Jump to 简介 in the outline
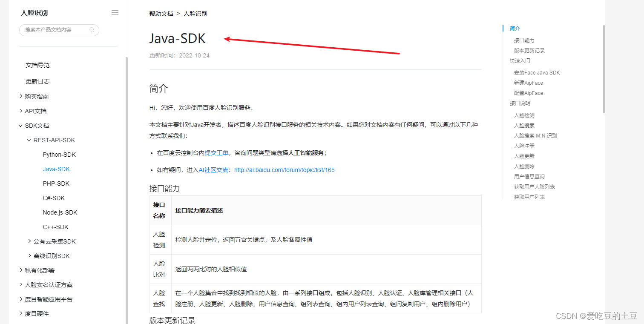The image size is (644, 324). click(x=515, y=29)
